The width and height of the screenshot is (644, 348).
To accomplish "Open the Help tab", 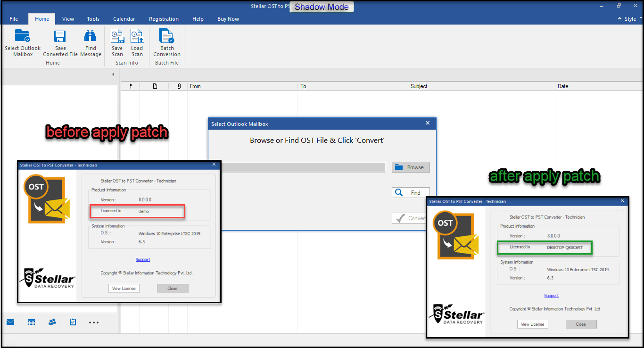I will tap(198, 19).
